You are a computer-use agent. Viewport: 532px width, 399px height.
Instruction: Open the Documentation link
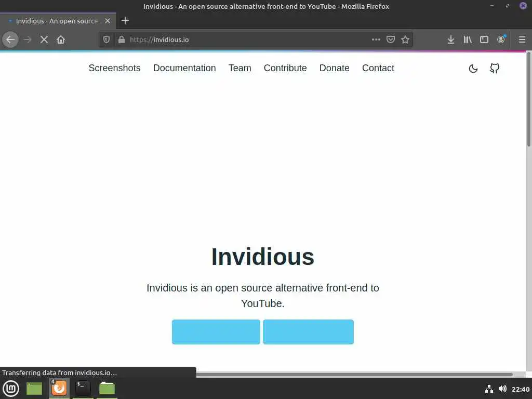[x=184, y=68]
